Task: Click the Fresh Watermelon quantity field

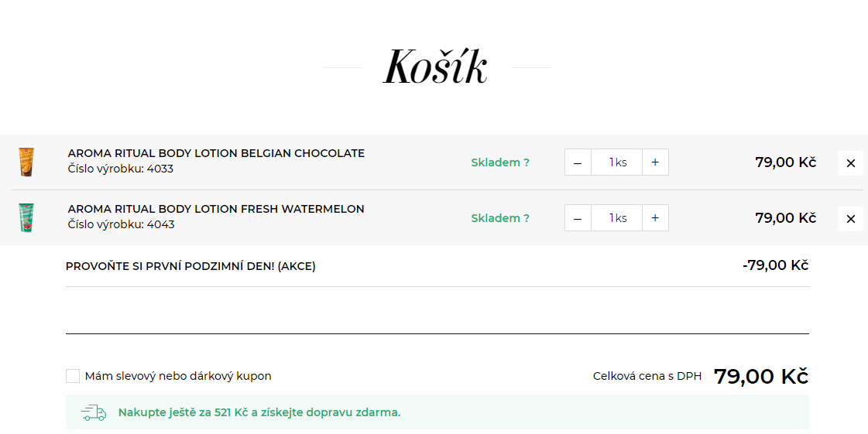Action: [616, 218]
